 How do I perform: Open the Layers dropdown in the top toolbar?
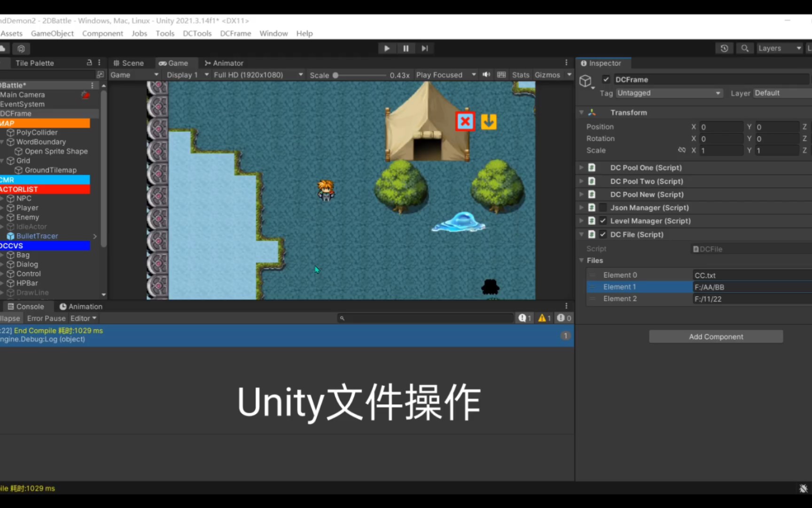point(779,48)
